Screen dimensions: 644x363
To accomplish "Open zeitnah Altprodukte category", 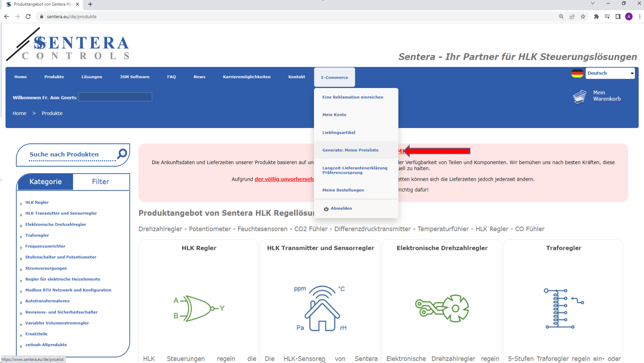I will [46, 345].
